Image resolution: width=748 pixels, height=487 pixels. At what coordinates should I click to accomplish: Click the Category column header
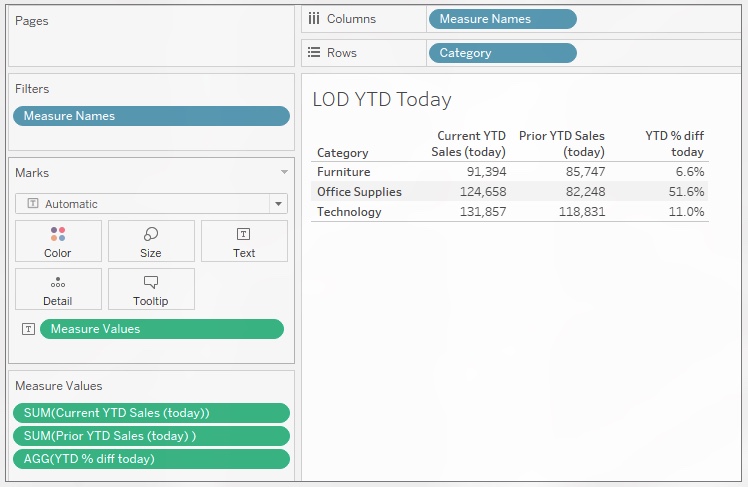click(x=343, y=153)
